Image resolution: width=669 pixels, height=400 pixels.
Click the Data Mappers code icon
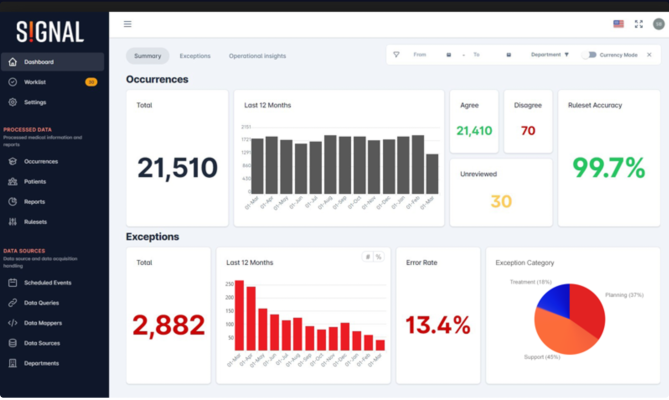click(x=13, y=323)
